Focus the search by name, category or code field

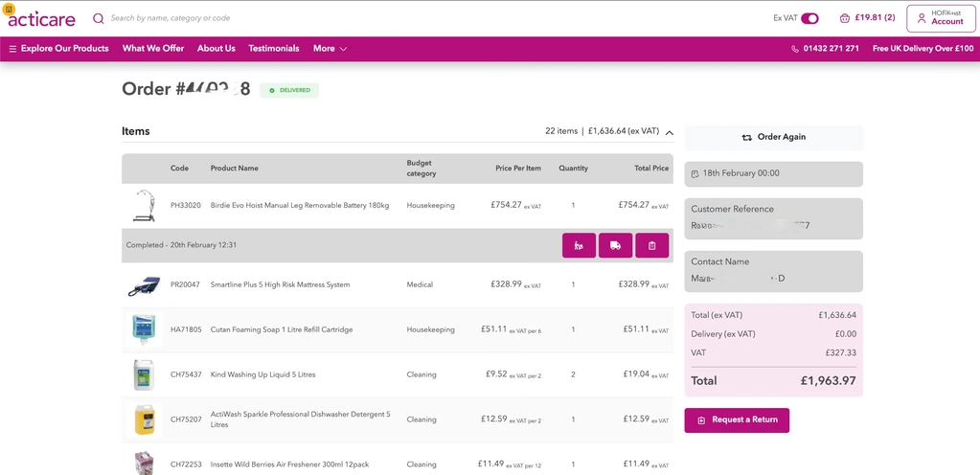pos(170,18)
